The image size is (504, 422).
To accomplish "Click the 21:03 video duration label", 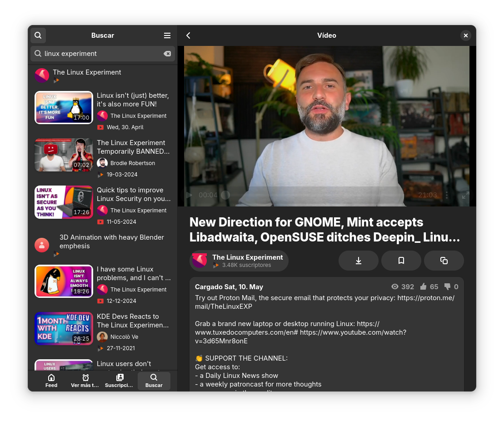I will tap(427, 195).
